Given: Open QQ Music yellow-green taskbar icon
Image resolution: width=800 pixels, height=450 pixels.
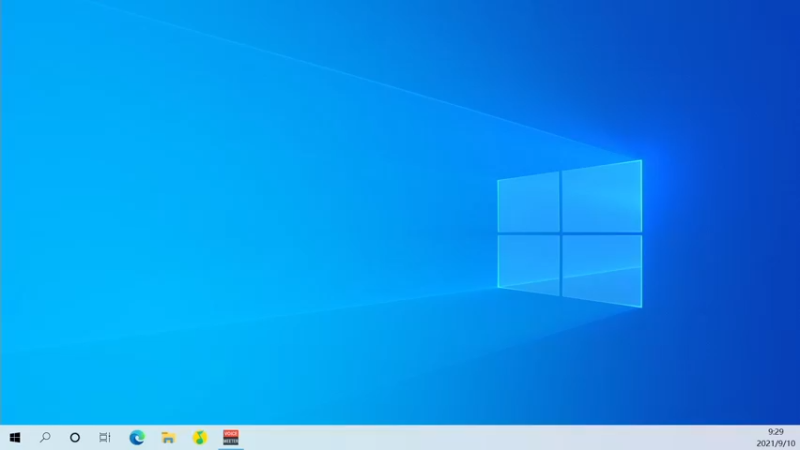Looking at the screenshot, I should [x=199, y=437].
